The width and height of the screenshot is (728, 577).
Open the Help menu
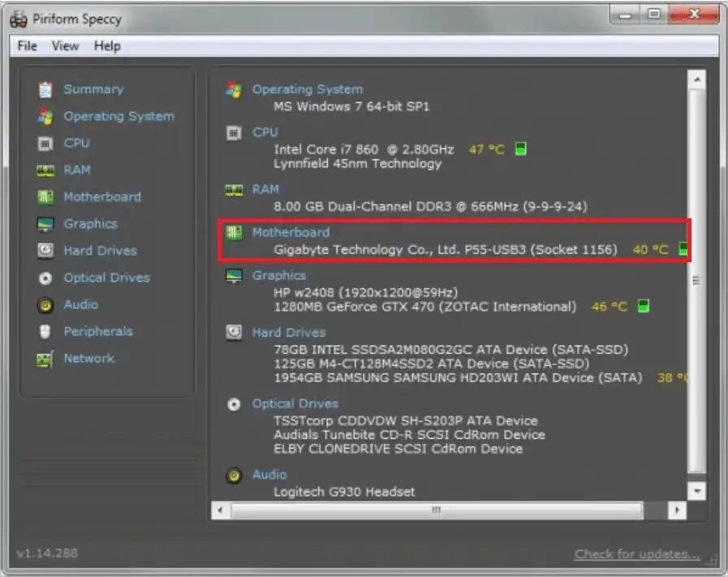pyautogui.click(x=107, y=46)
